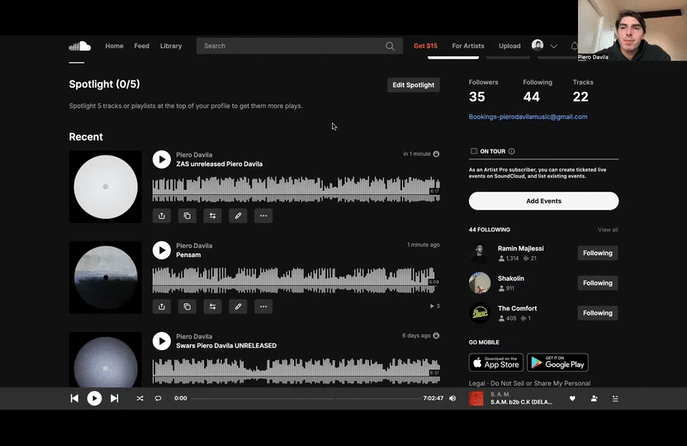
Task: Open more options for Pensam track
Action: pyautogui.click(x=263, y=307)
